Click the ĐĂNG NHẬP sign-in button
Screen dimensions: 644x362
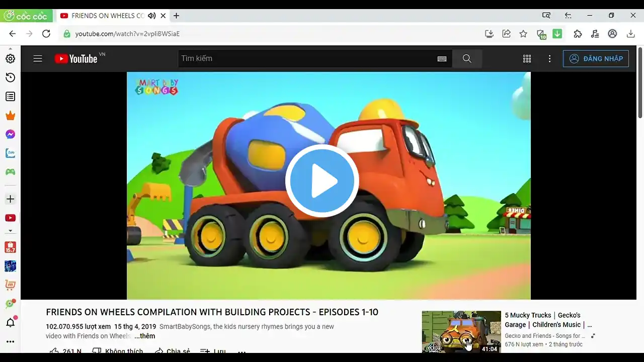(596, 58)
